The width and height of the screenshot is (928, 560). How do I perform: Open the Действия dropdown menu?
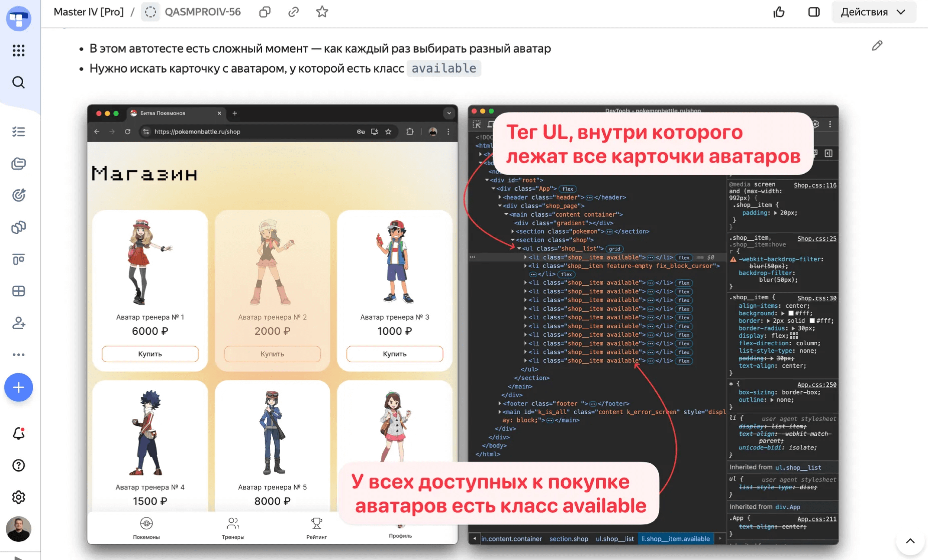pyautogui.click(x=873, y=12)
